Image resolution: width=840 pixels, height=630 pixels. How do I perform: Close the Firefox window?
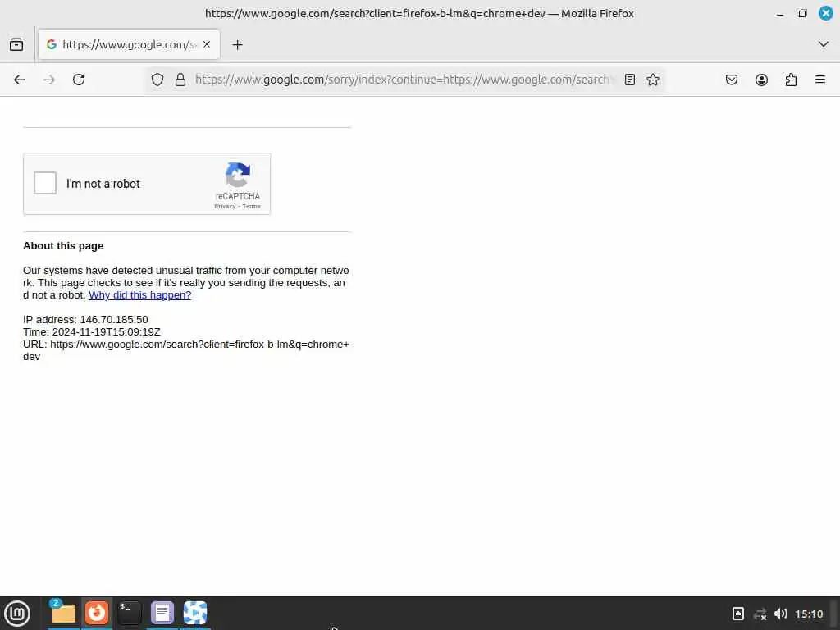tap(826, 13)
